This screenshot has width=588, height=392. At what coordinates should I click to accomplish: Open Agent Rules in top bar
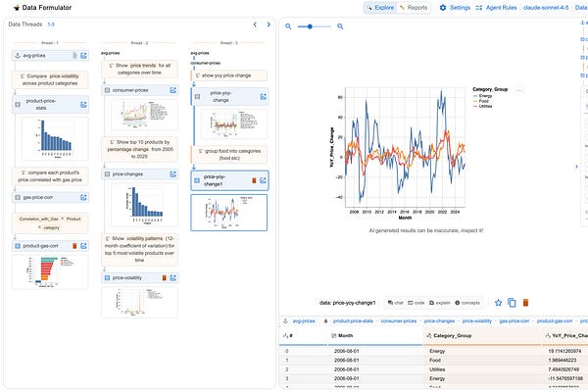pyautogui.click(x=496, y=8)
